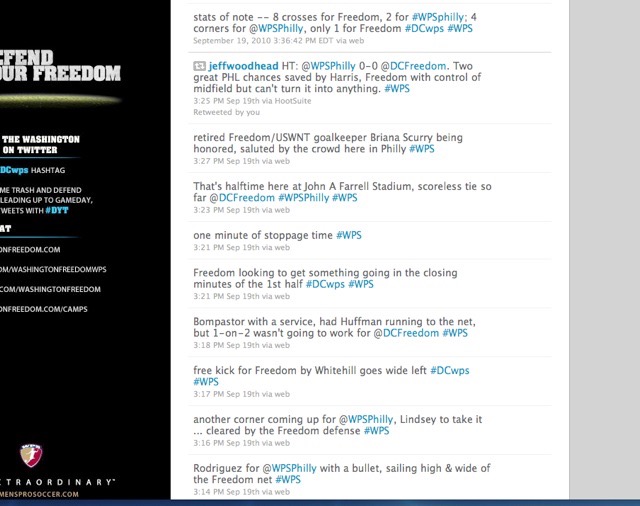
Task: Click ONFREEDOM.COM sidebar address
Action: click(x=30, y=250)
